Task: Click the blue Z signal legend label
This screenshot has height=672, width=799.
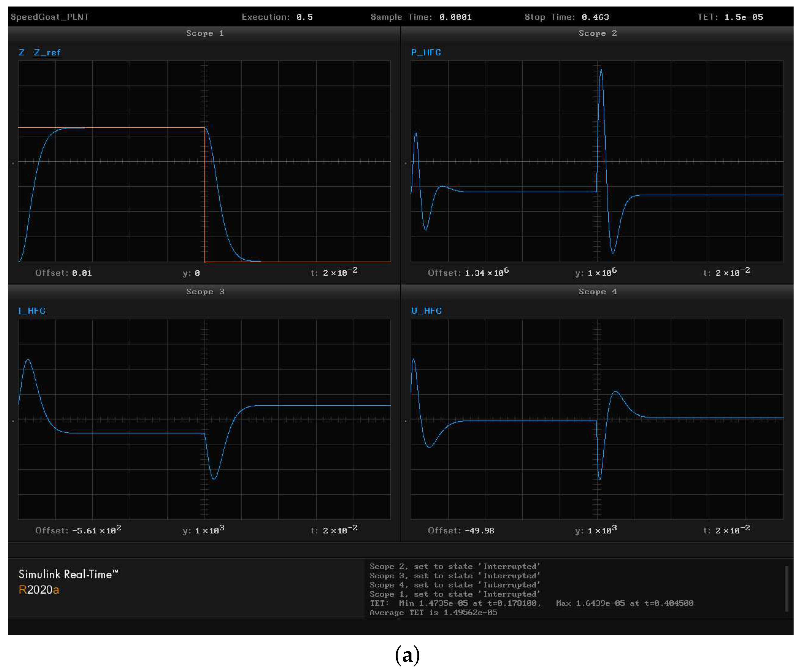Action: (22, 53)
